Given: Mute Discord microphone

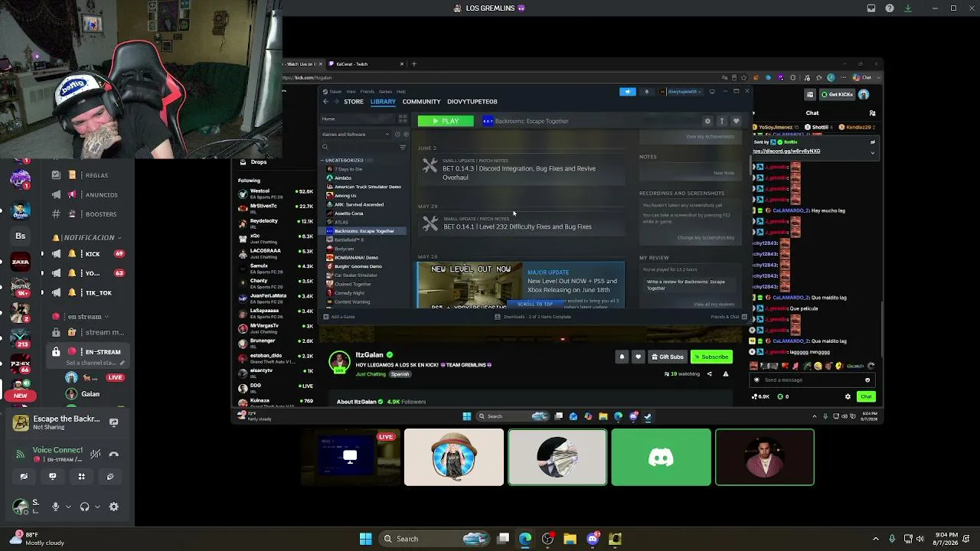Looking at the screenshot, I should pyautogui.click(x=55, y=507).
